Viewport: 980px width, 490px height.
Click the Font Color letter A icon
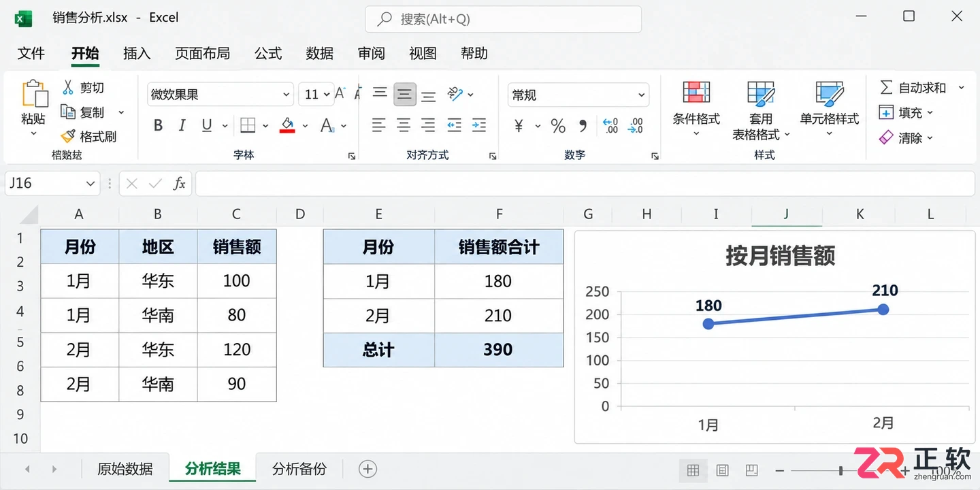[x=327, y=125]
